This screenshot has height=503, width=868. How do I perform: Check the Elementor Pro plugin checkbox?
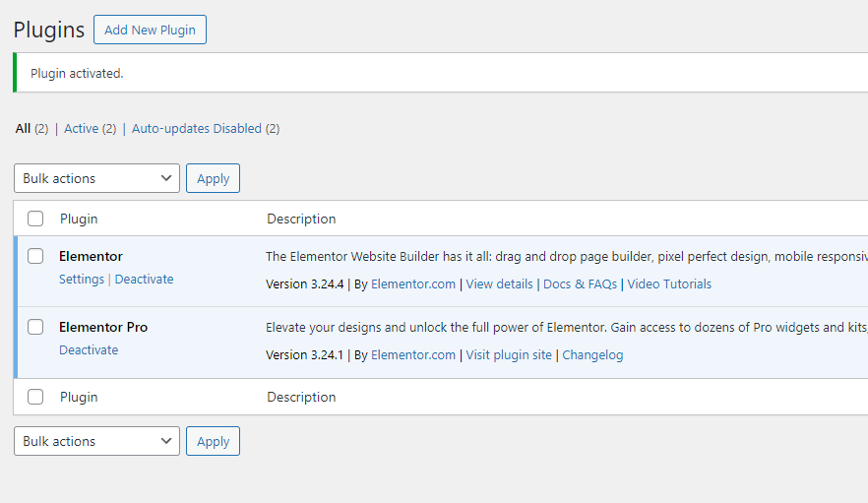[x=35, y=327]
